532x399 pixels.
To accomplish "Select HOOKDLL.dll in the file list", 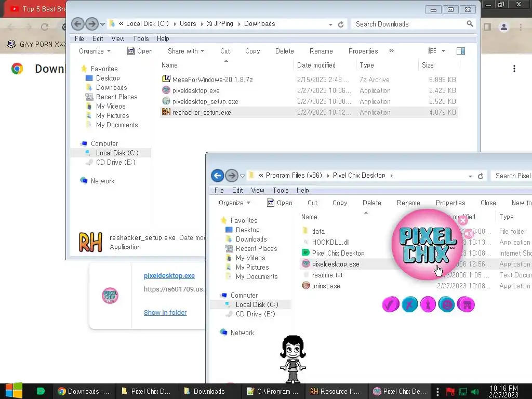I will tap(331, 242).
